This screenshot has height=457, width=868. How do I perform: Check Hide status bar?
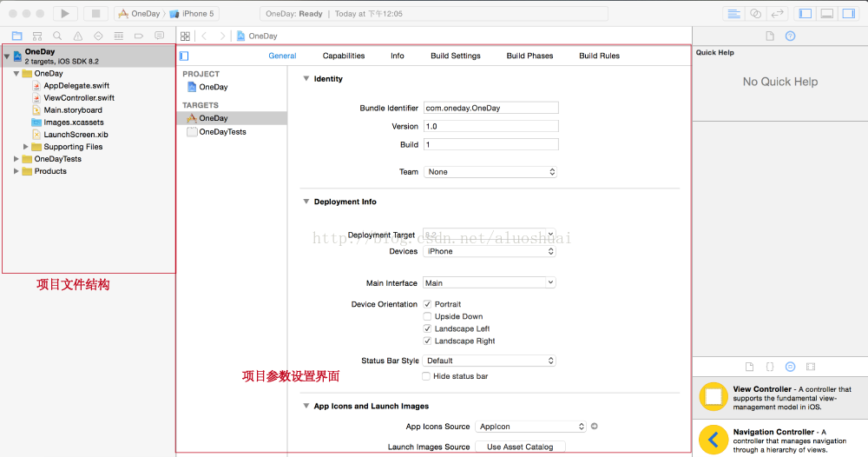click(426, 376)
